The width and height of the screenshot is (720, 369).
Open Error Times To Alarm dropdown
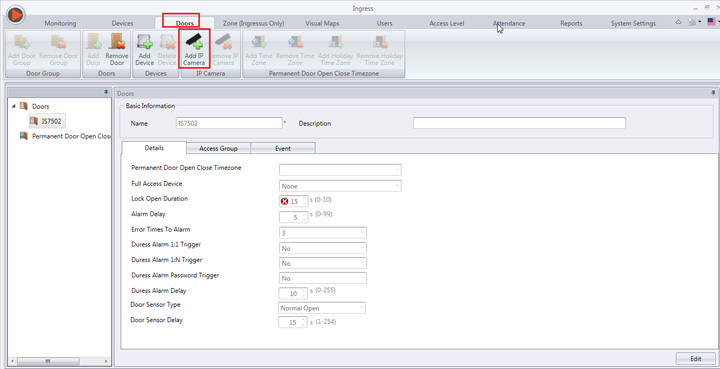click(323, 233)
